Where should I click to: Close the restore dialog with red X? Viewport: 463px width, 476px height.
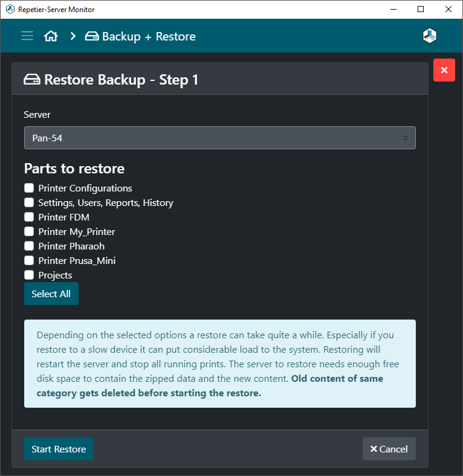pyautogui.click(x=444, y=70)
